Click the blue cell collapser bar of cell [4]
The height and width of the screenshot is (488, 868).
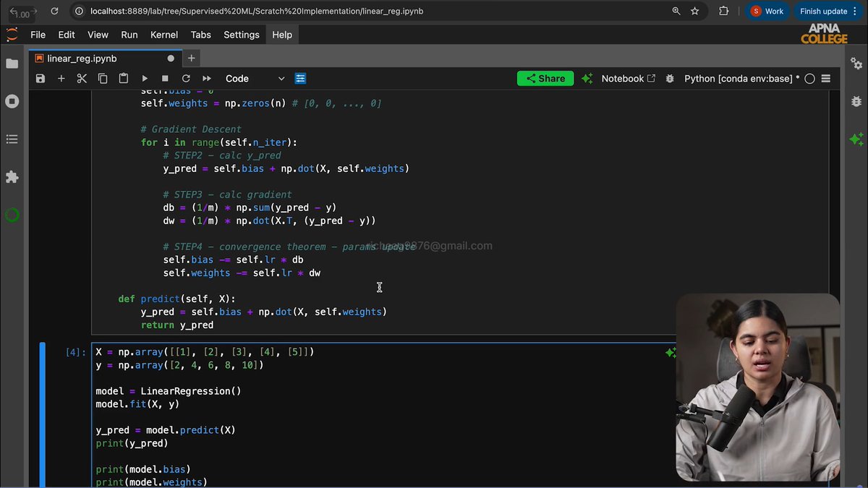tap(43, 415)
